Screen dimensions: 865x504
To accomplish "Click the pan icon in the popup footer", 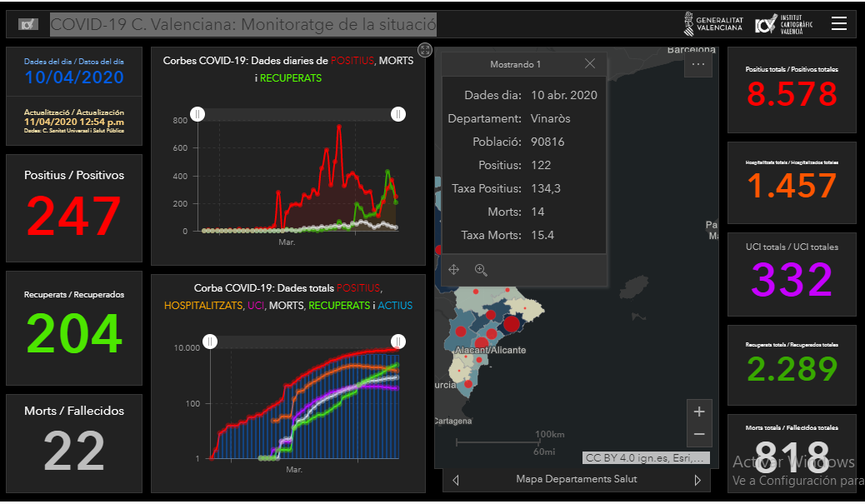I will click(x=454, y=270).
